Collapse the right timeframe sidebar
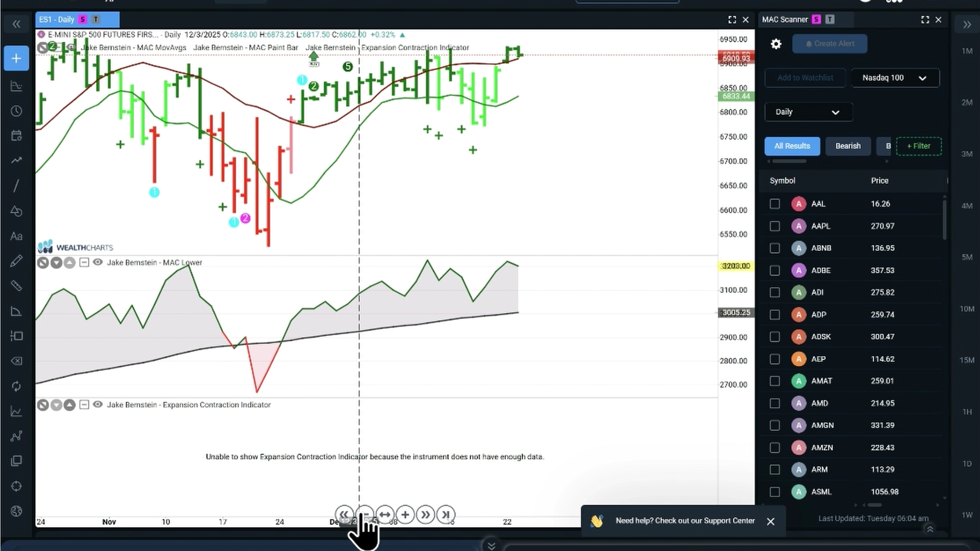Image resolution: width=980 pixels, height=551 pixels. point(967,24)
